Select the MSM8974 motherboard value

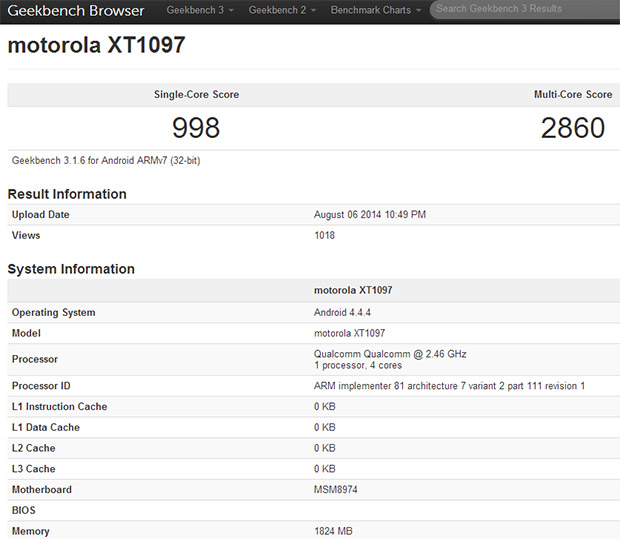coord(336,490)
